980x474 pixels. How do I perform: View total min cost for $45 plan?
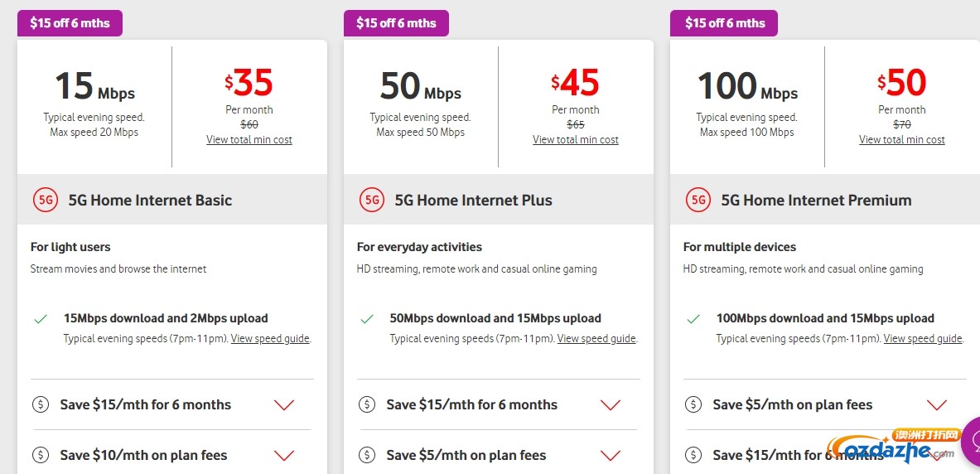[x=576, y=139]
